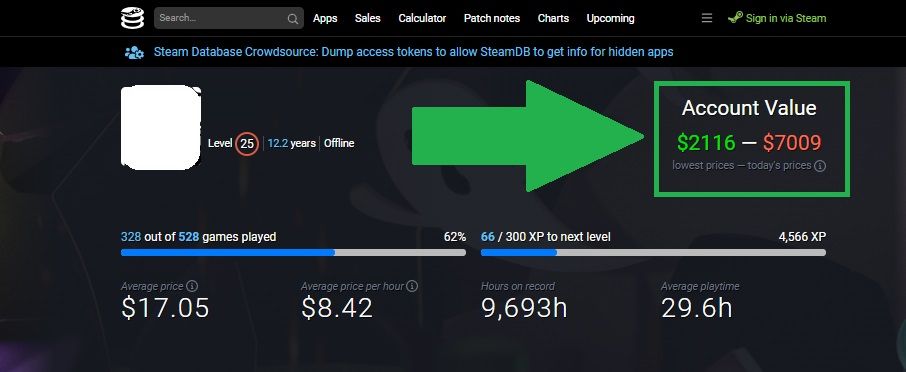
Task: Click the 12.2 years account age text
Action: coord(292,143)
